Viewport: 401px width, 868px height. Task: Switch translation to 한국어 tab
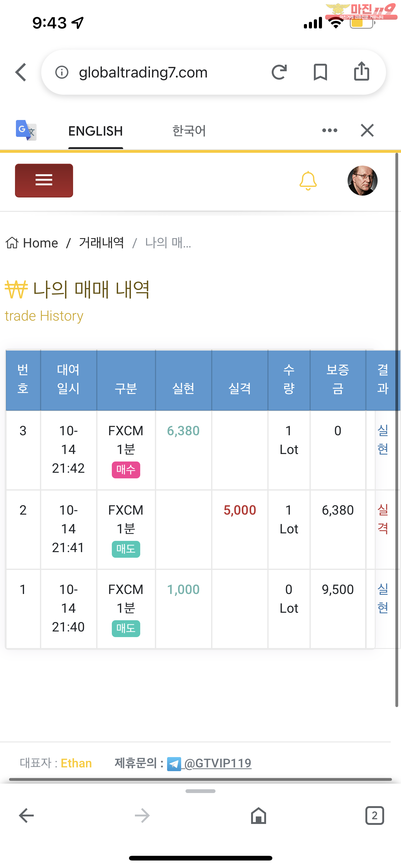[x=189, y=131]
